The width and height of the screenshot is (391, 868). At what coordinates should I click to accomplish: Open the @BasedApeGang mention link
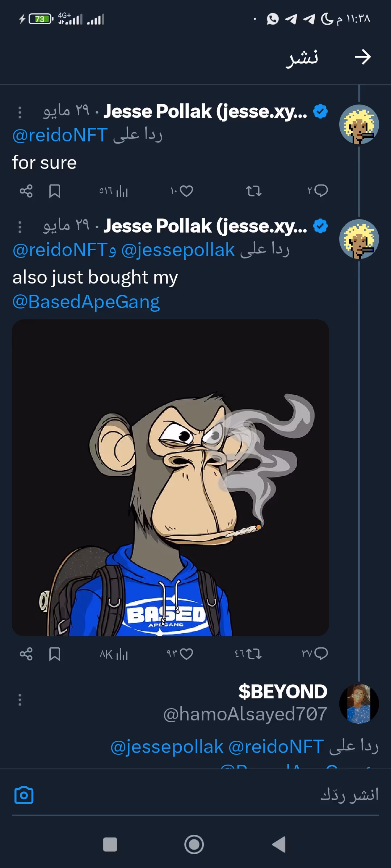click(x=86, y=302)
